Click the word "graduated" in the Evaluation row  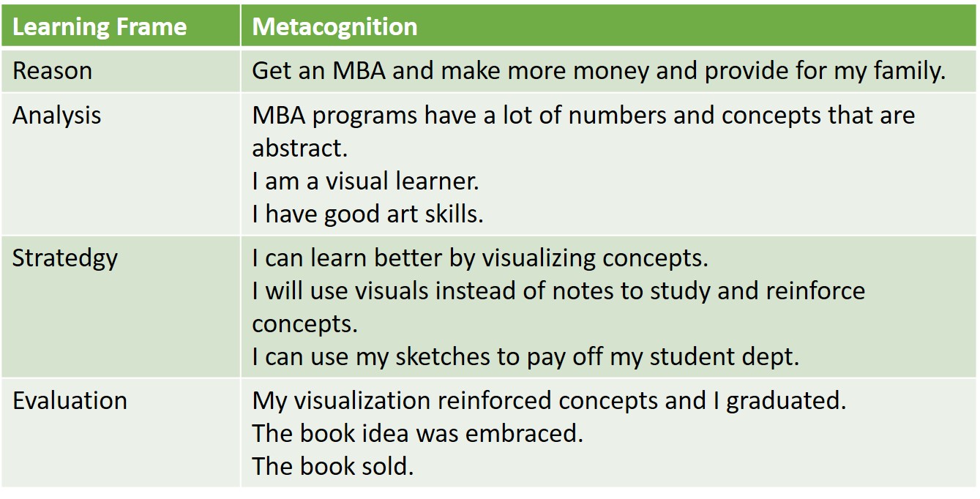pos(785,401)
